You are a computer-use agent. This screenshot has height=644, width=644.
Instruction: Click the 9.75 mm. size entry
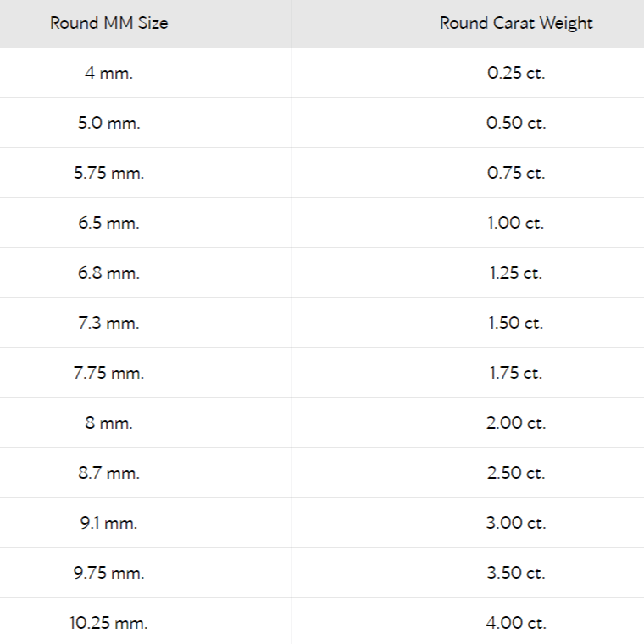click(108, 573)
